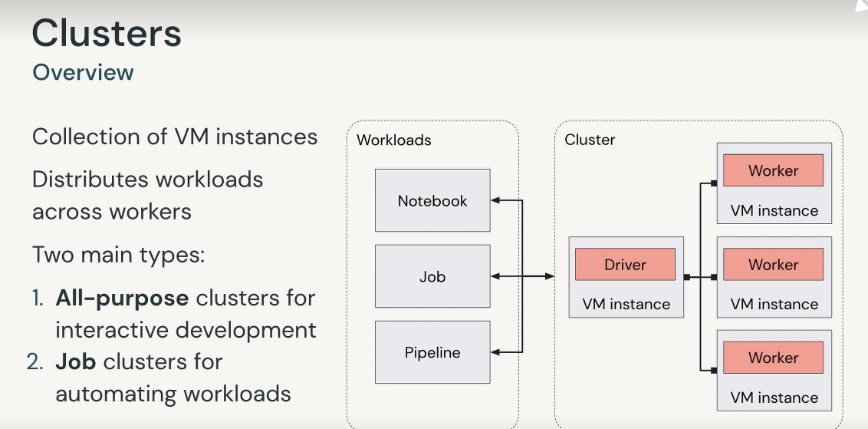This screenshot has height=429, width=868.
Task: Click the 'Cluster' group label
Action: [590, 140]
